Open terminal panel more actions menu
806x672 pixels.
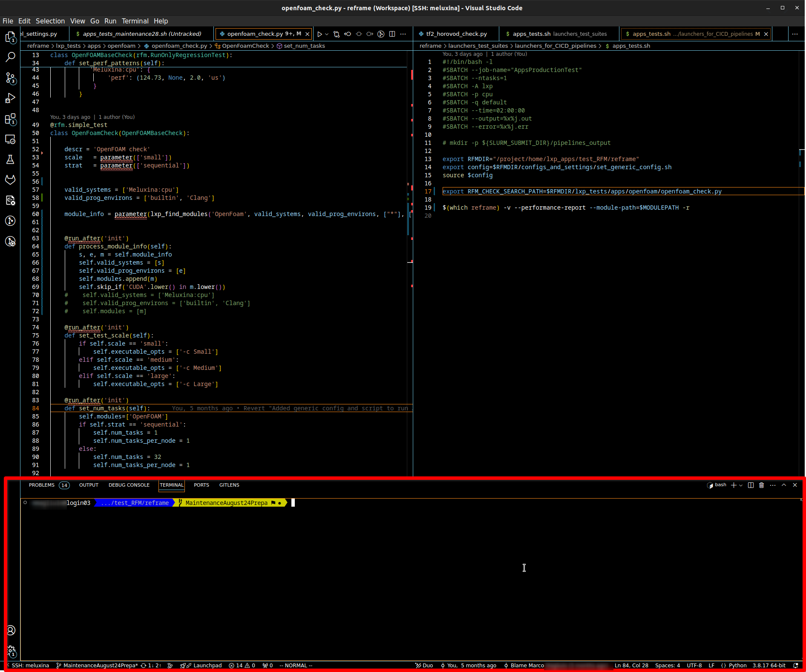click(x=773, y=485)
